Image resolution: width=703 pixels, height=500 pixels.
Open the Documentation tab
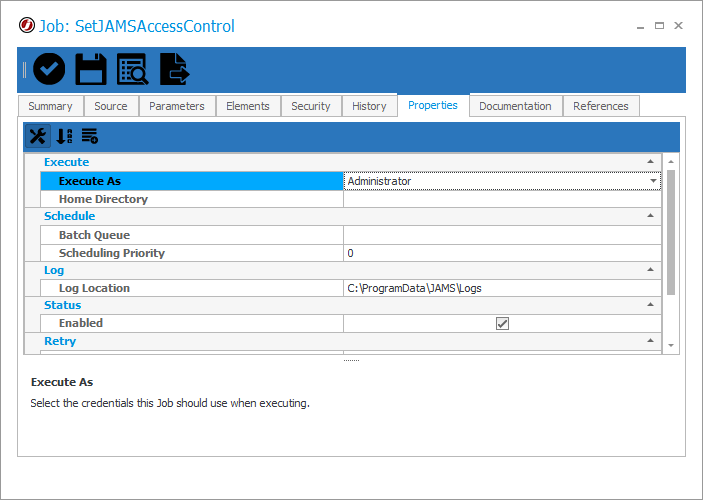pyautogui.click(x=515, y=106)
